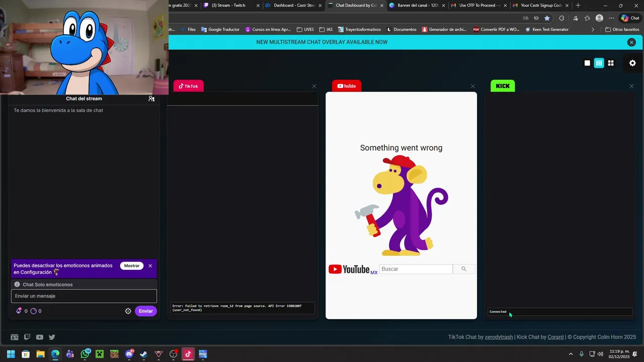Select the Kick panel label
The width and height of the screenshot is (644, 362).
pyautogui.click(x=503, y=86)
